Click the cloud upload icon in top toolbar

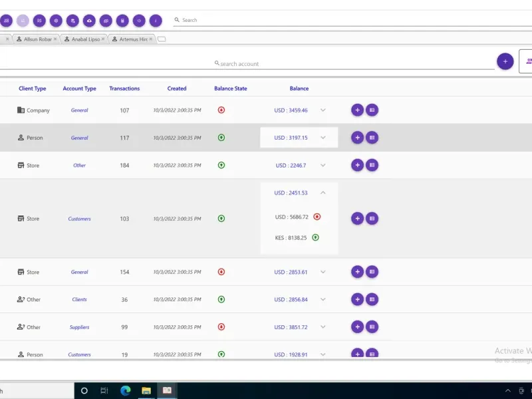click(89, 21)
